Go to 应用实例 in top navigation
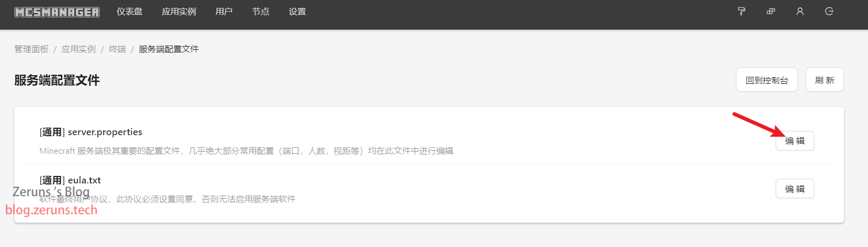 pos(179,12)
